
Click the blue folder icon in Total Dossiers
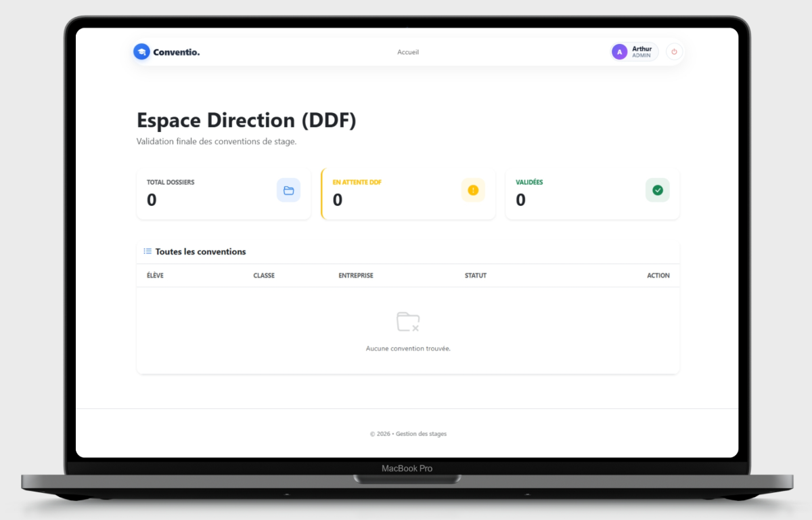click(x=288, y=190)
